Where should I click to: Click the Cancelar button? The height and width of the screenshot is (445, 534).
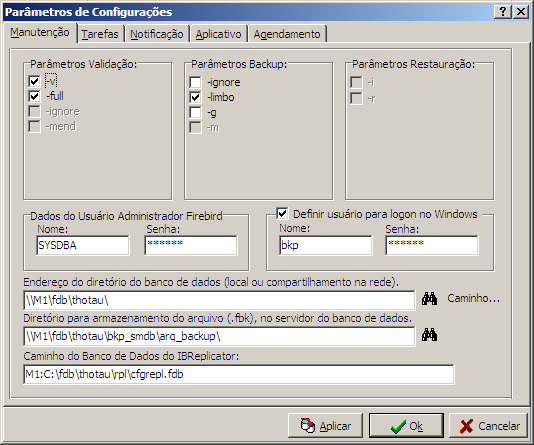(x=488, y=426)
